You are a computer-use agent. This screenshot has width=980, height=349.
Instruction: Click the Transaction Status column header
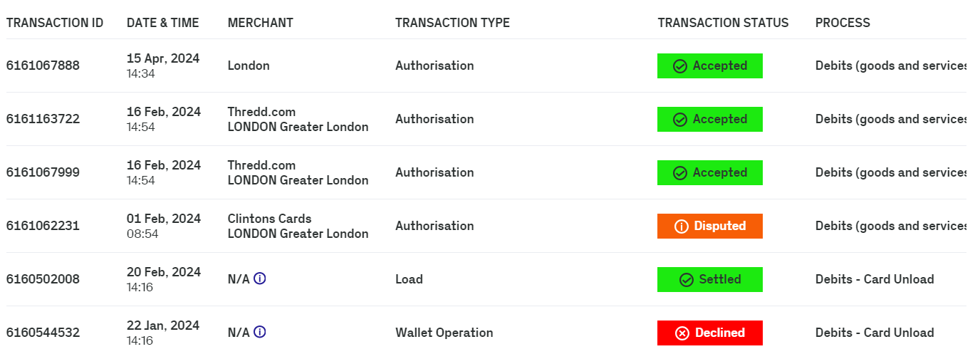(x=723, y=23)
